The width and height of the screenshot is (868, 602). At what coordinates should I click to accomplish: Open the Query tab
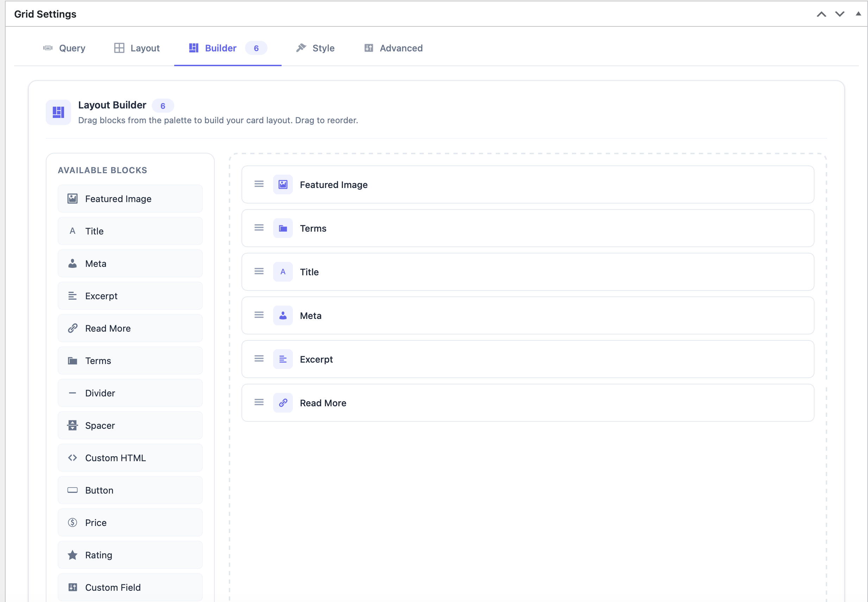(x=64, y=48)
